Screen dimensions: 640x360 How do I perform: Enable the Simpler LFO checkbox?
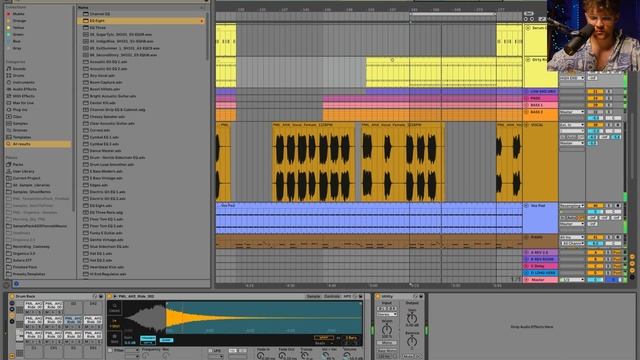(210, 351)
